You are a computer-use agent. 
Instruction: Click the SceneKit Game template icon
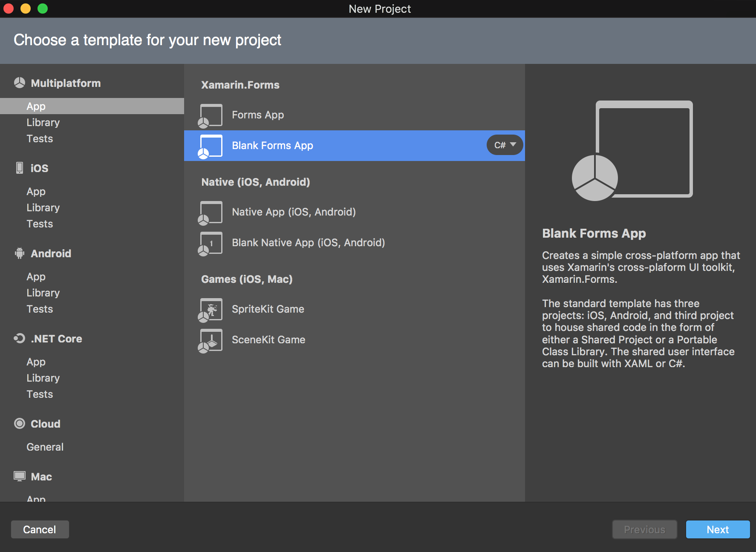click(211, 340)
